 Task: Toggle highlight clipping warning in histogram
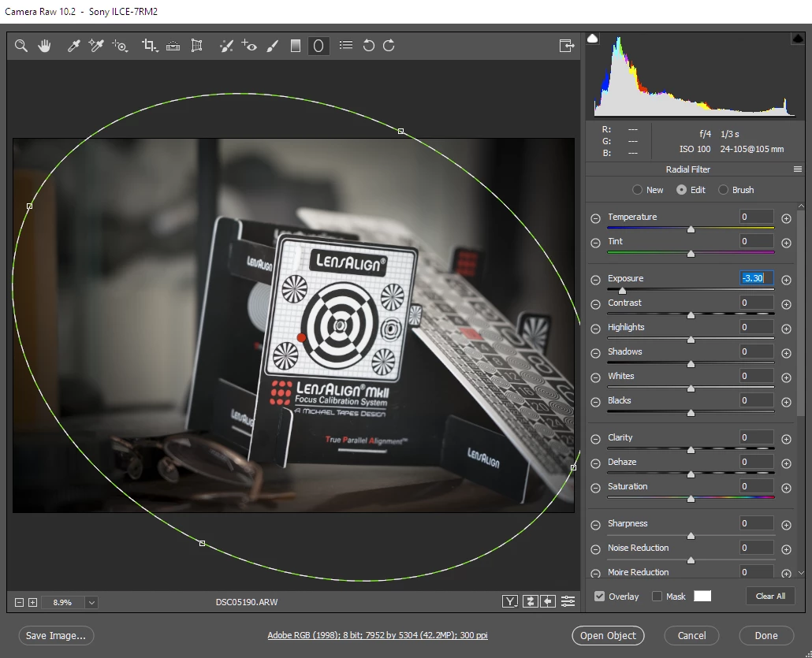(798, 39)
